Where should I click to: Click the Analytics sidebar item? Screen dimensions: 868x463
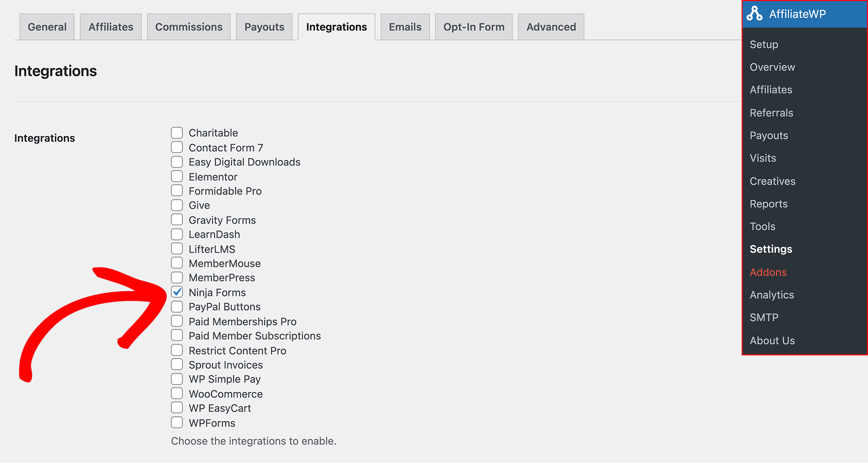[771, 295]
